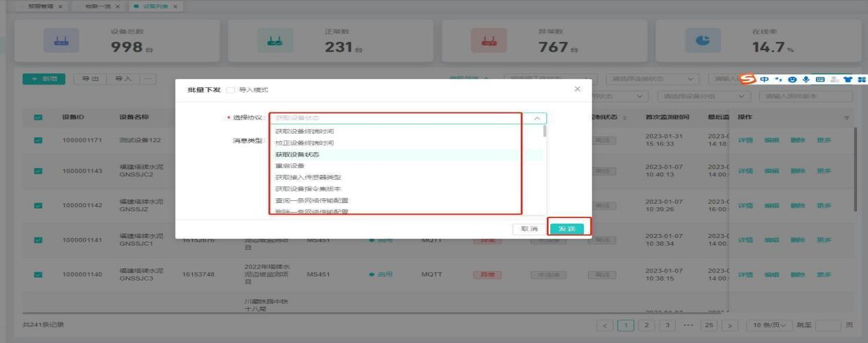
Task: Enable the 导入模式 checkbox
Action: (231, 90)
